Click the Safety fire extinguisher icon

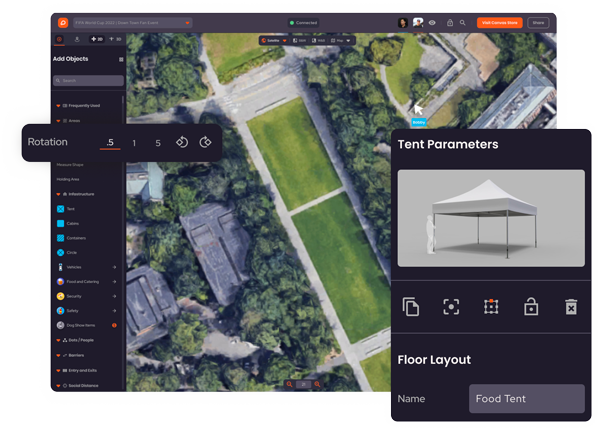pos(60,311)
